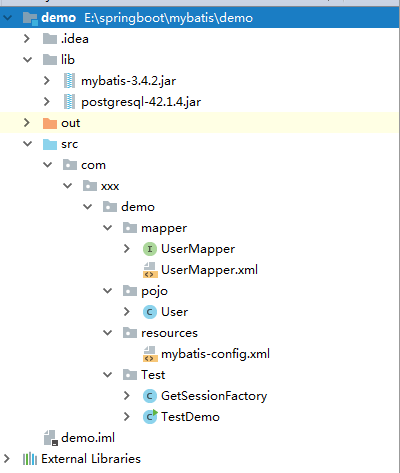Select the 'TestDemo' class name
Screen dimensions: 400x473
[x=190, y=417]
